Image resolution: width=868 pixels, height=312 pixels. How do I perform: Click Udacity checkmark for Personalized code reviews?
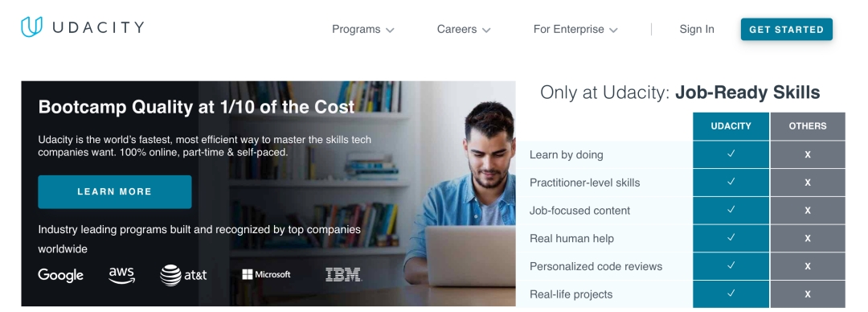pyautogui.click(x=731, y=265)
